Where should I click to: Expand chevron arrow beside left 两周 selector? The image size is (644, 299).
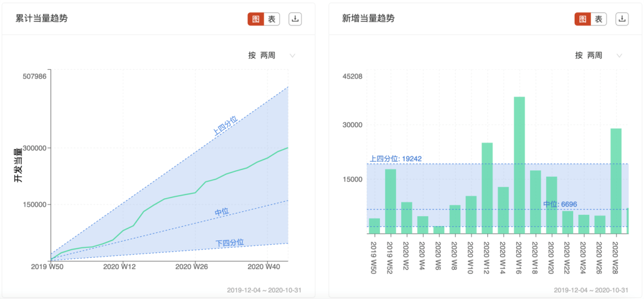292,56
